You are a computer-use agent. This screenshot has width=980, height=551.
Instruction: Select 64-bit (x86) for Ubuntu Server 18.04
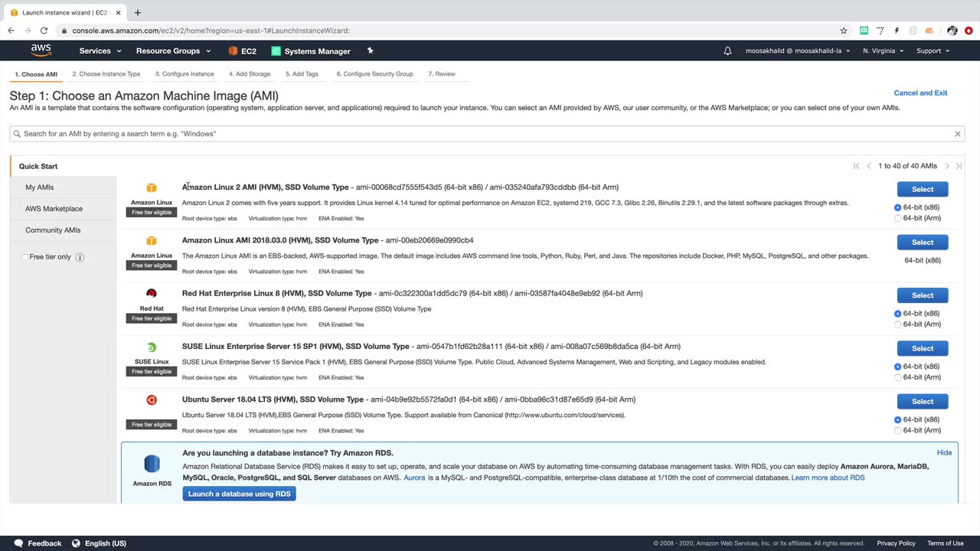(x=898, y=419)
